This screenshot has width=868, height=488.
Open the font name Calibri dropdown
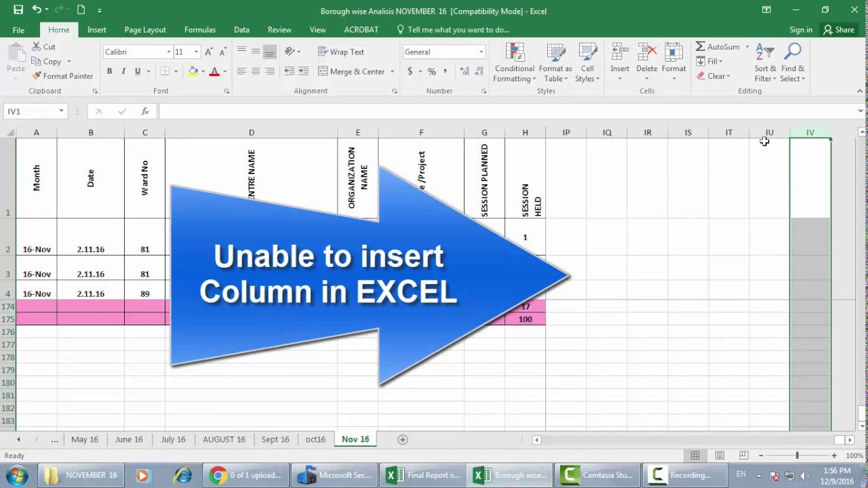coord(169,52)
